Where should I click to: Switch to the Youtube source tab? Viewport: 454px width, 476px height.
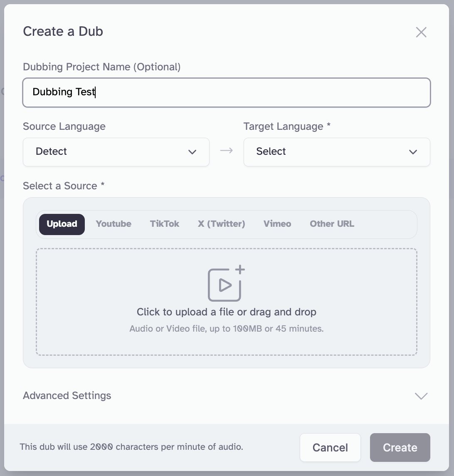[113, 224]
